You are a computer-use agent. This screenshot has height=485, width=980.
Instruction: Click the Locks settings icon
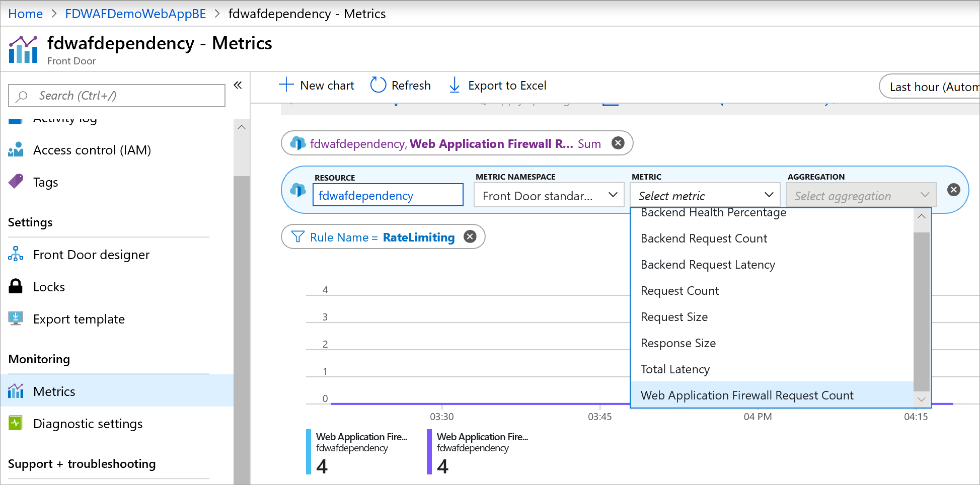[15, 286]
